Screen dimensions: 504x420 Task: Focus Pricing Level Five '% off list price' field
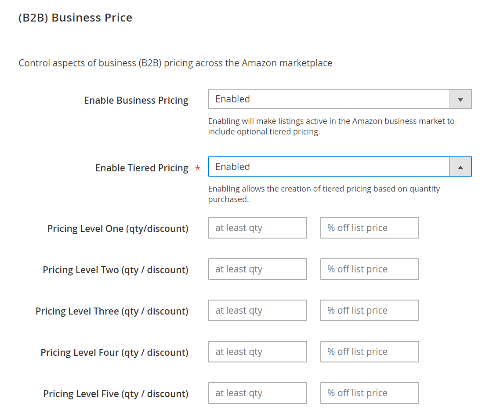click(370, 393)
